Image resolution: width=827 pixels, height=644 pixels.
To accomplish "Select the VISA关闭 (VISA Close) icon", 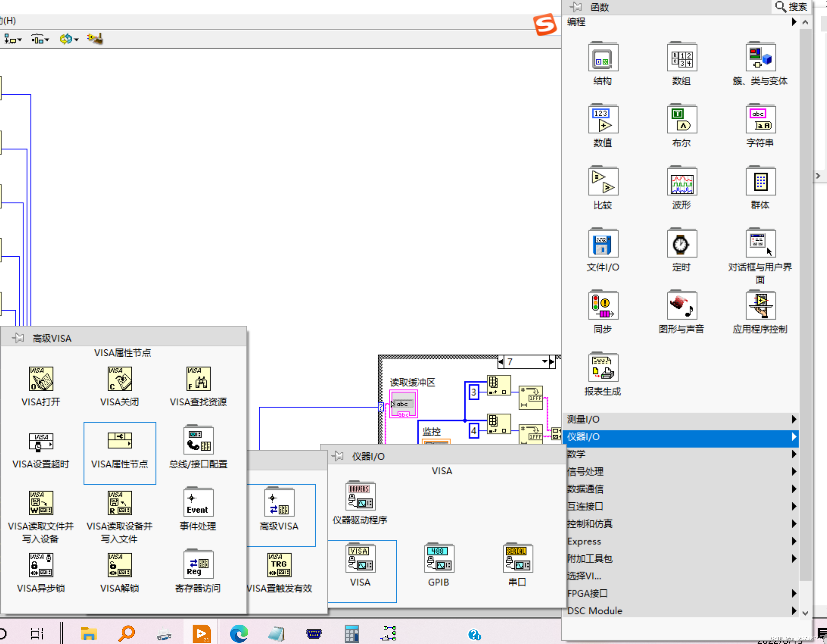I will pos(120,379).
